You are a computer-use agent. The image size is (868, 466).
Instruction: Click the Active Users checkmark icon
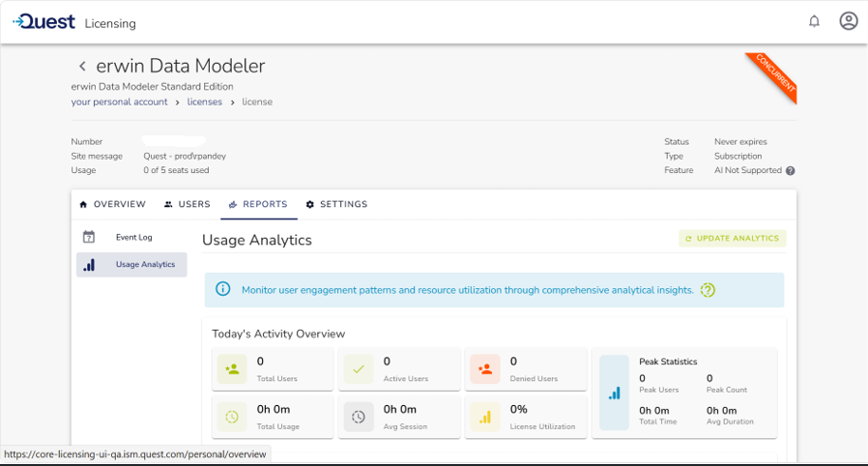point(359,369)
